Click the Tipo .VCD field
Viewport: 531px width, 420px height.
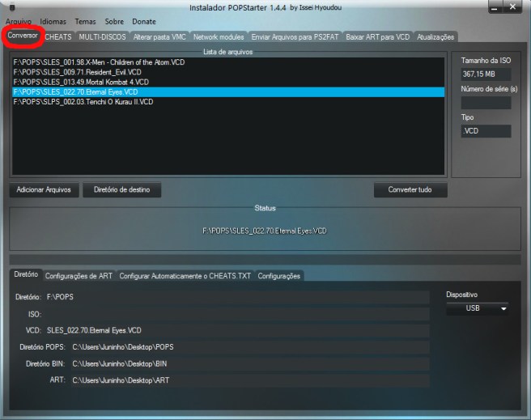[486, 131]
